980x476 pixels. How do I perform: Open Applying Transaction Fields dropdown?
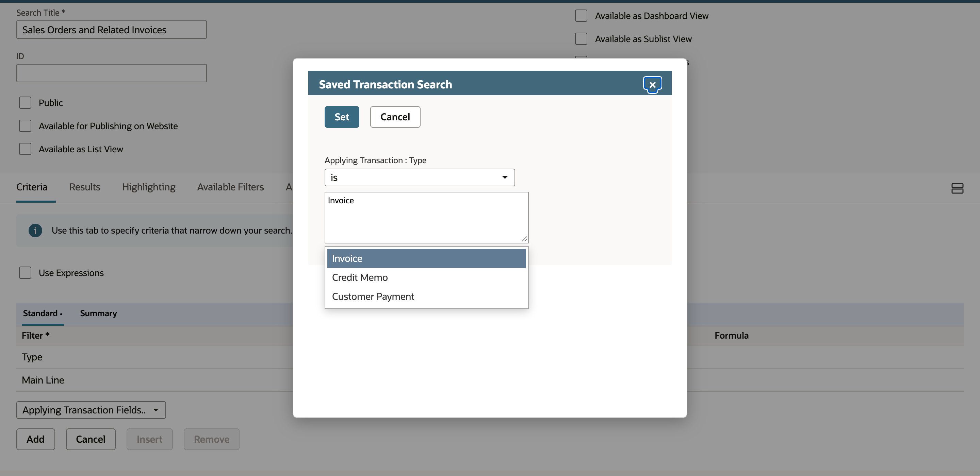91,410
